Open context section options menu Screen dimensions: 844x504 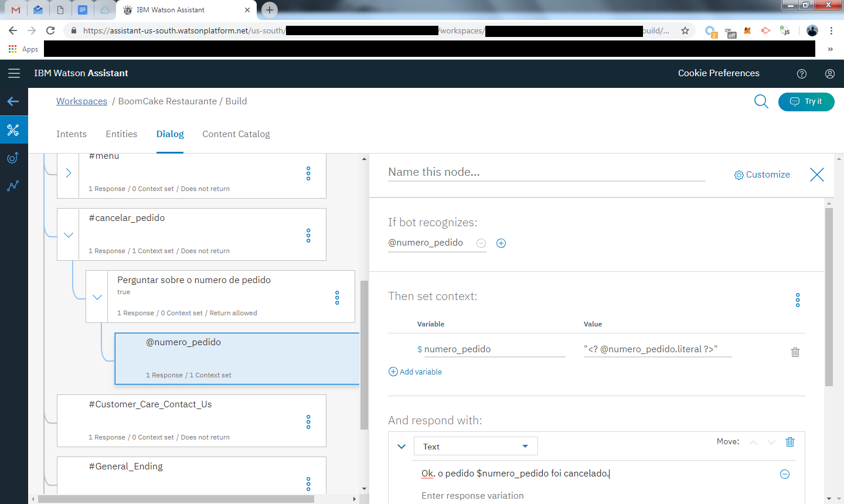798,300
